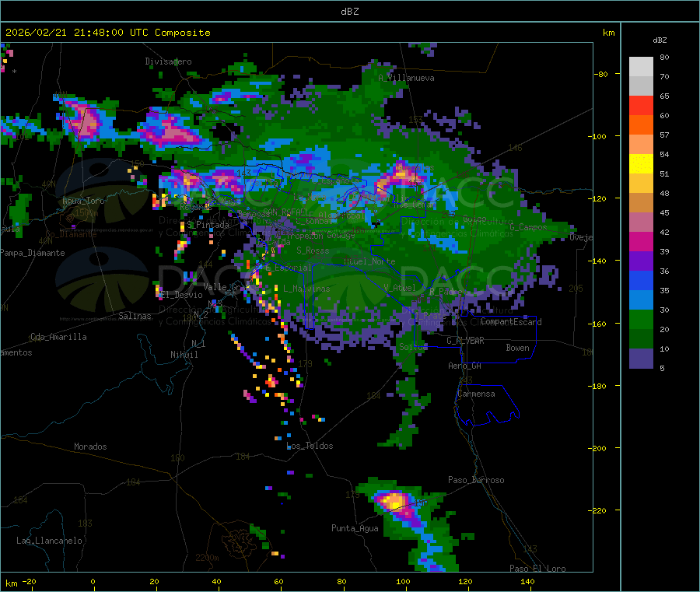The image size is (700, 592).
Task: Click the -220 vertical axis tick
Action: pos(599,510)
